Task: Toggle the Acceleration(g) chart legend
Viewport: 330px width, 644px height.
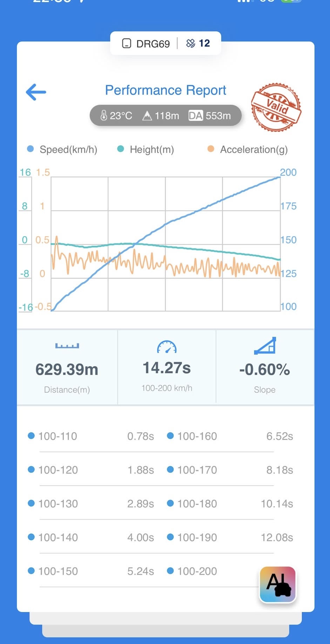Action: 248,149
